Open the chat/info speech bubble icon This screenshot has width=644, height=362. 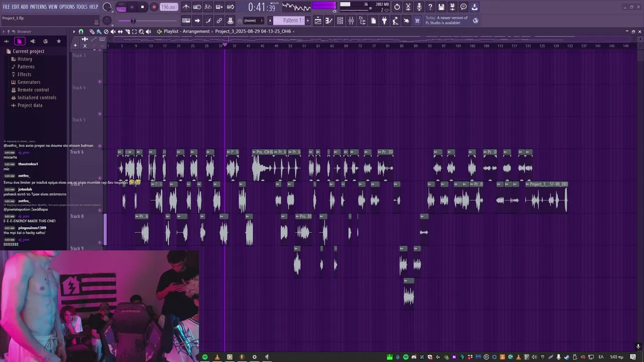pyautogui.click(x=463, y=7)
